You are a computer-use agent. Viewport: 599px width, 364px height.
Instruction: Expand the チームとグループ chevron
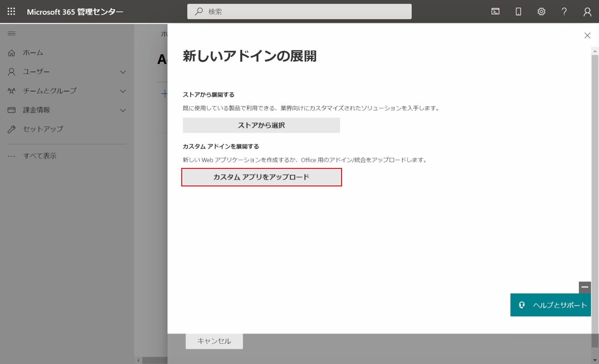pyautogui.click(x=123, y=91)
